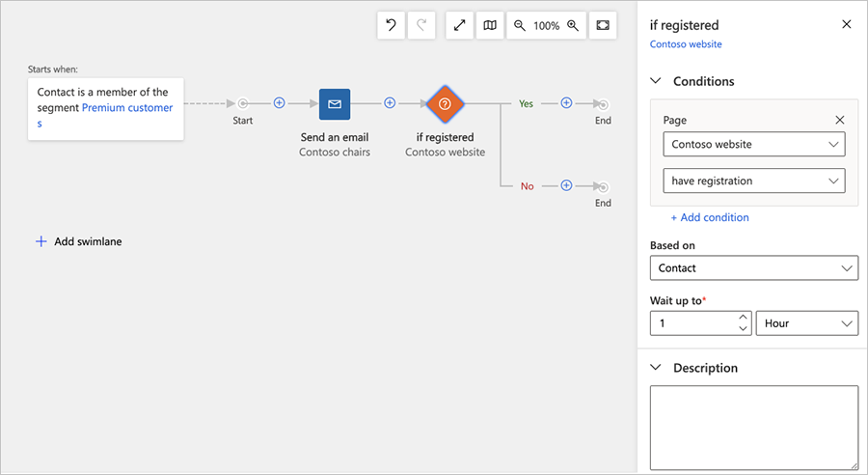
Task: Zoom in with the magnifier plus icon
Action: (573, 26)
